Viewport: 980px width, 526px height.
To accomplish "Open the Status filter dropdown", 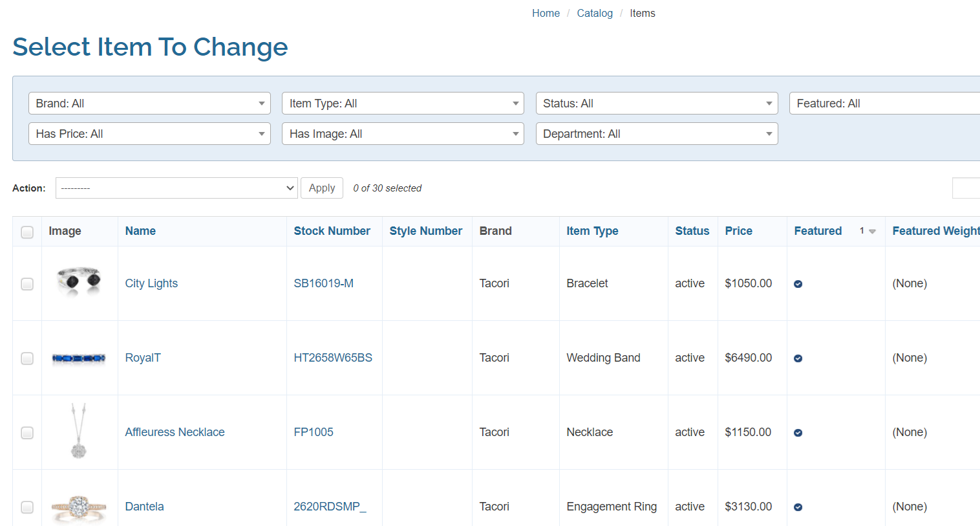I will point(657,104).
